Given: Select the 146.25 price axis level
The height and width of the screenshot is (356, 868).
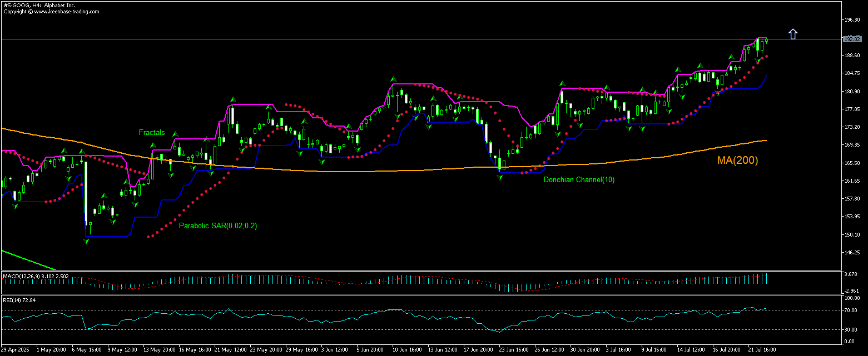Looking at the screenshot, I should tap(852, 253).
